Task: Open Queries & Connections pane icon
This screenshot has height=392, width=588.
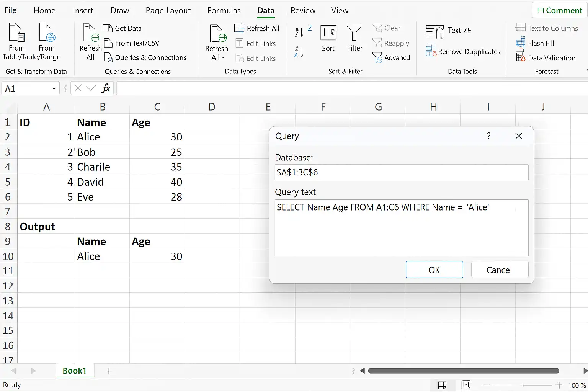Action: (108, 57)
